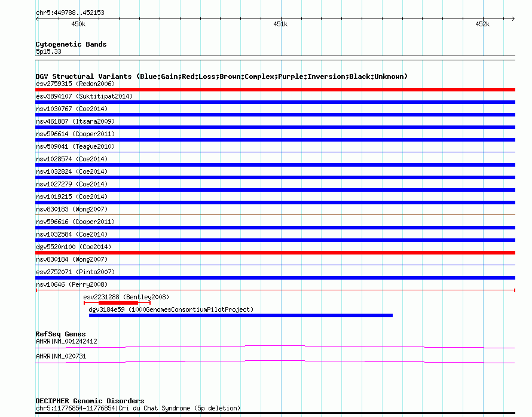Click the blue bar under nsv1032824
Screen dimensions: 532x417
[275, 177]
